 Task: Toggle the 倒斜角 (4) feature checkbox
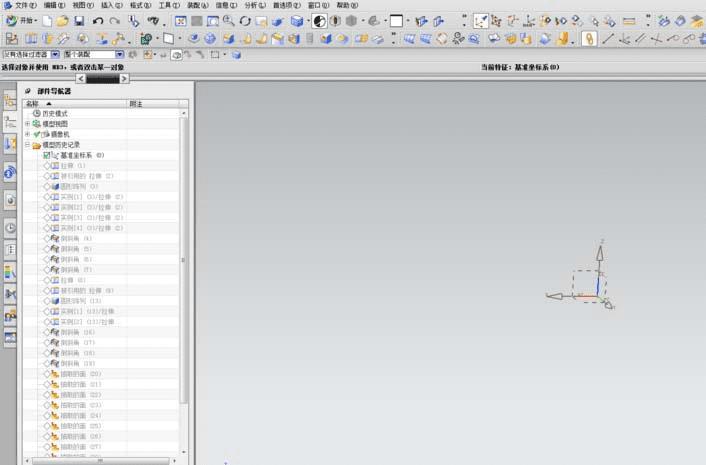(x=47, y=239)
